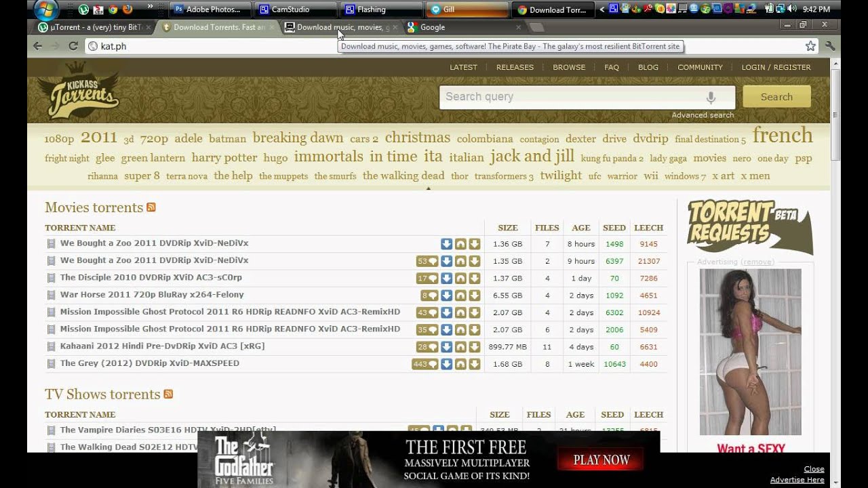Open the 443 comments bubble on The Grey
868x488 pixels.
425,364
